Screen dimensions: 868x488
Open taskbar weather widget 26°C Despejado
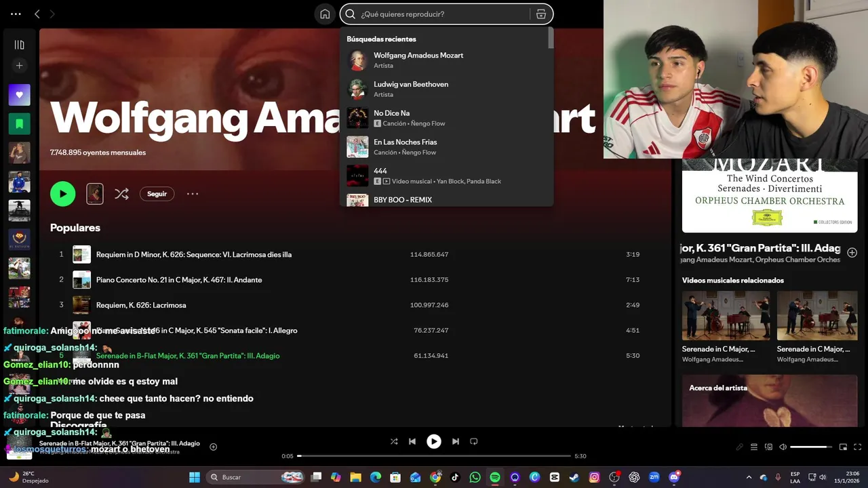(x=27, y=477)
